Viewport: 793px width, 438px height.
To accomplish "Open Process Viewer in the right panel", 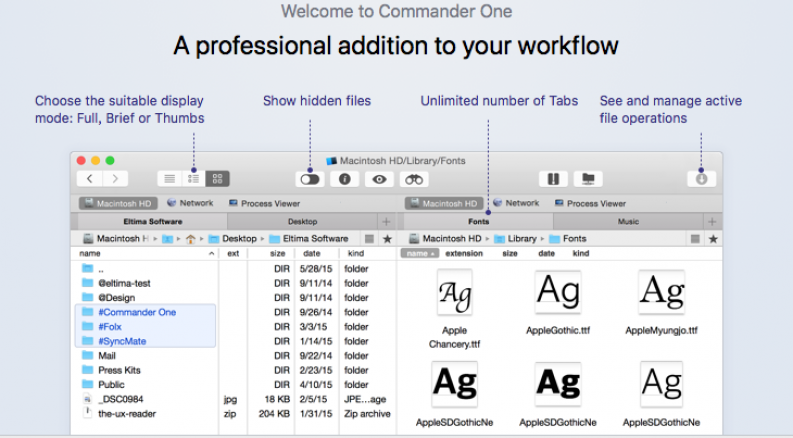I will tap(590, 203).
